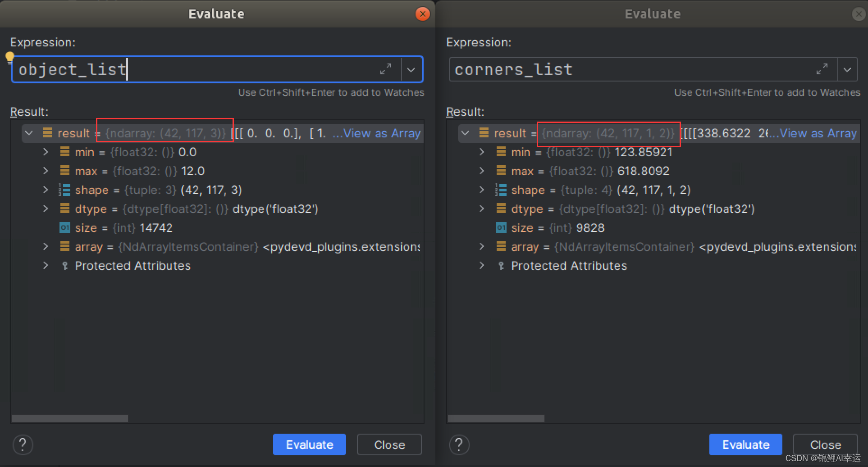Screen dimensions: 868x467
Task: Click the expand editor icon for object_list
Action: click(385, 69)
